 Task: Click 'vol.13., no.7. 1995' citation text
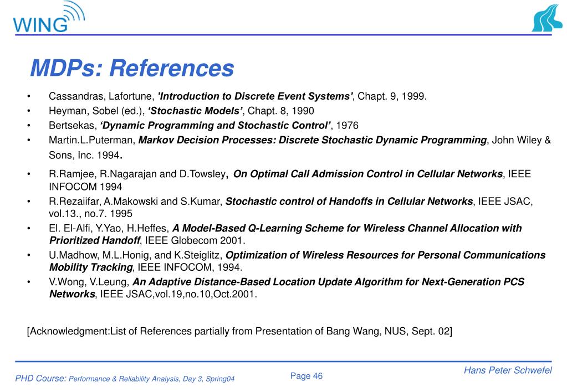(x=90, y=214)
